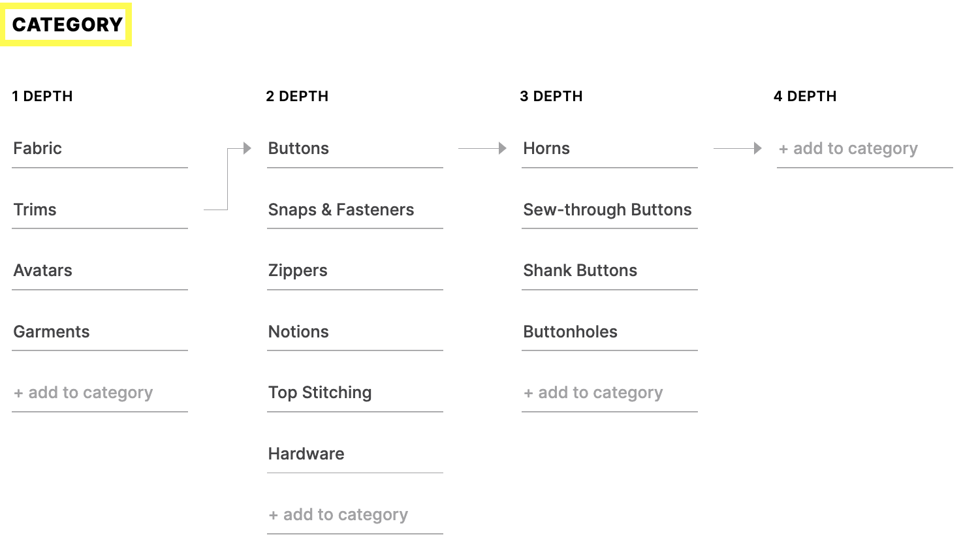Open Snaps & Fasteners subcategory
This screenshot has width=961, height=560.
click(x=355, y=210)
